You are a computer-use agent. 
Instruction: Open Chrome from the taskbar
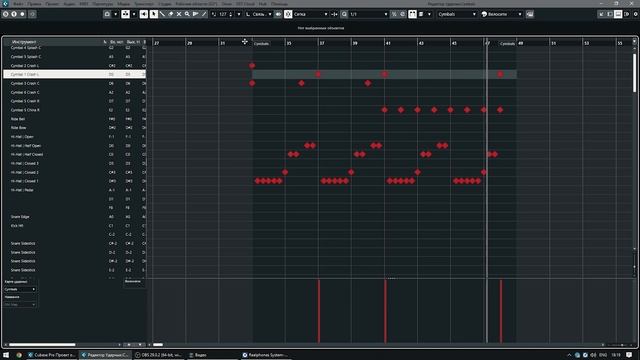19,355
